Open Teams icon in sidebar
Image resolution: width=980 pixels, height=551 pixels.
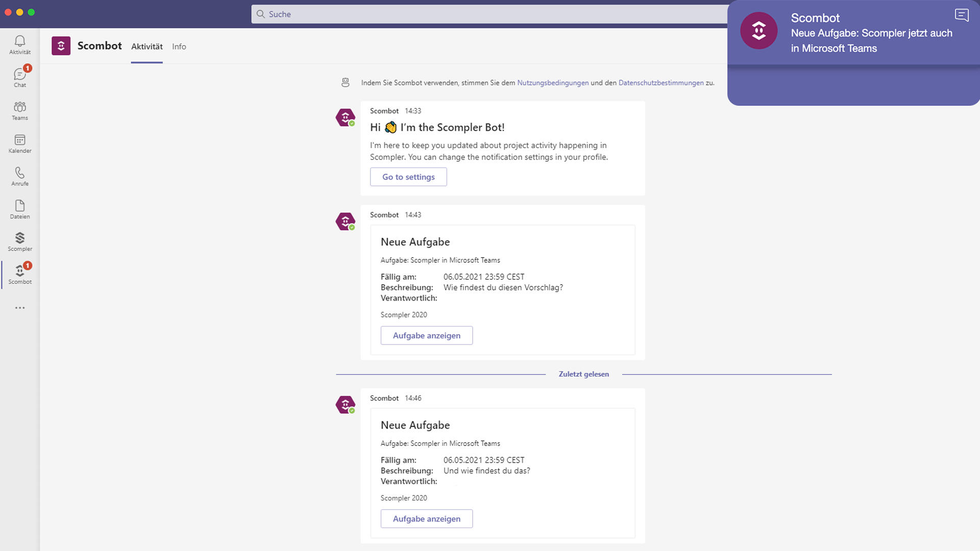(20, 110)
